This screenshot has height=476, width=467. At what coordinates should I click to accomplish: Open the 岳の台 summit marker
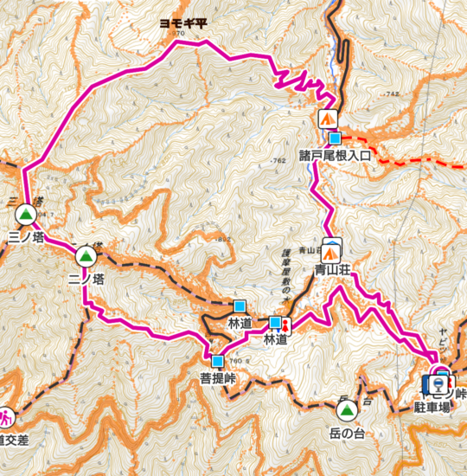pyautogui.click(x=347, y=411)
